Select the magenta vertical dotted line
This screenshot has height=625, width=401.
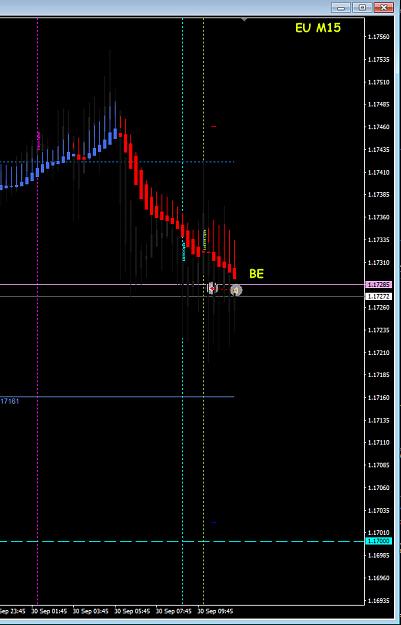coord(37,311)
